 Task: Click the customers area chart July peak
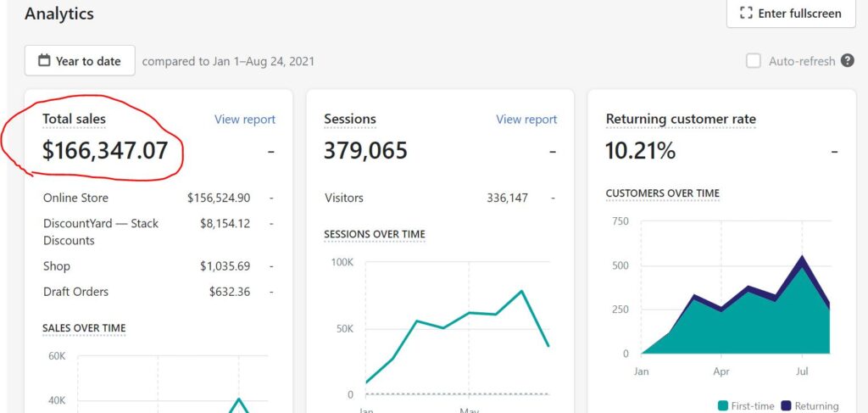pyautogui.click(x=802, y=256)
